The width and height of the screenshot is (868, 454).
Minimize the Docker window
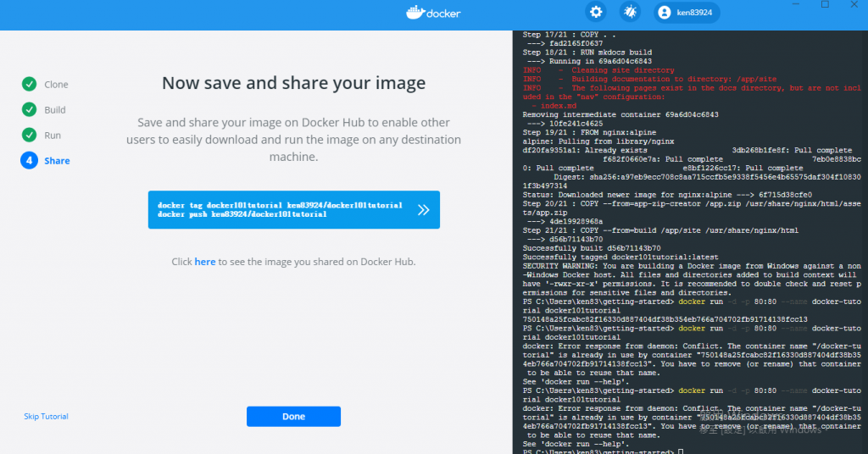pyautogui.click(x=795, y=4)
